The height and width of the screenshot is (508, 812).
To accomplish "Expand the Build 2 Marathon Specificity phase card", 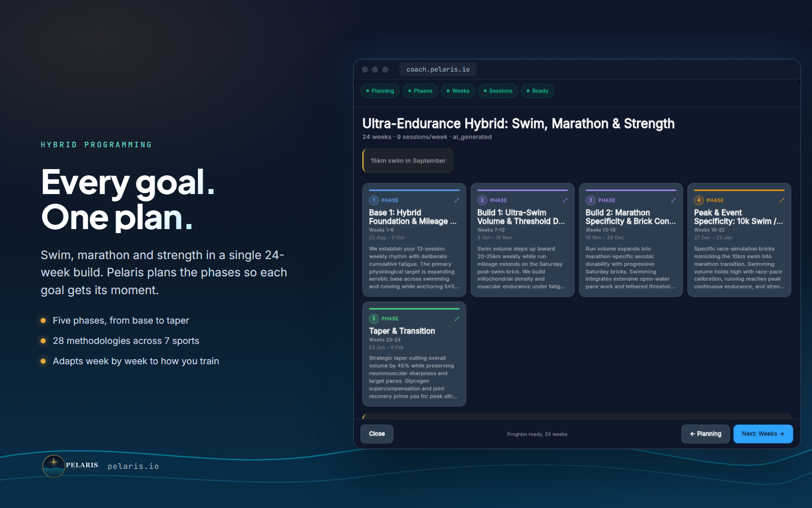I will pyautogui.click(x=673, y=200).
